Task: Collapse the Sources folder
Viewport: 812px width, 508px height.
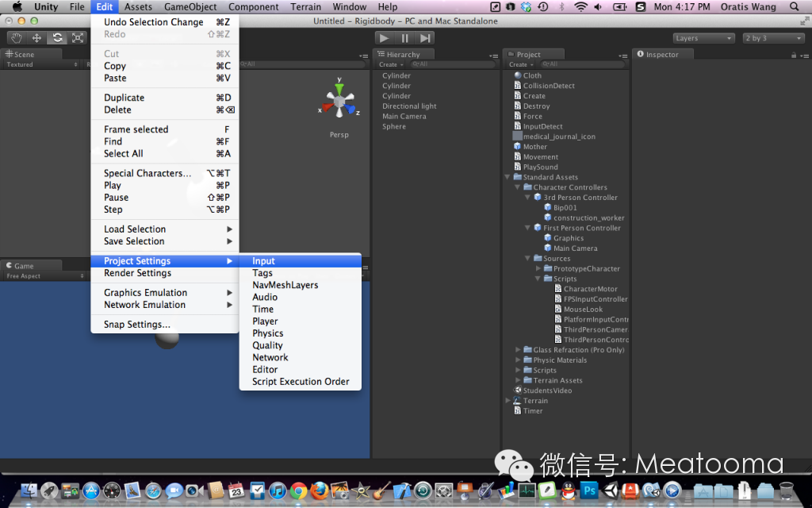Action: [527, 258]
